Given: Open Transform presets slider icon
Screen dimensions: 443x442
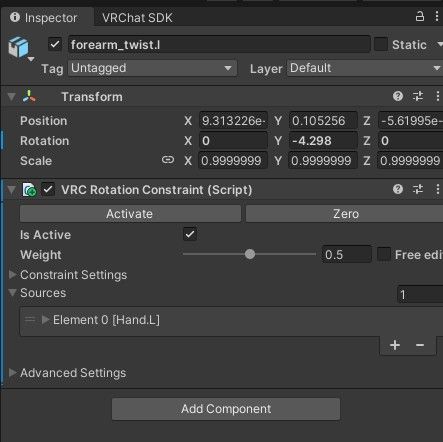Looking at the screenshot, I should tap(418, 97).
